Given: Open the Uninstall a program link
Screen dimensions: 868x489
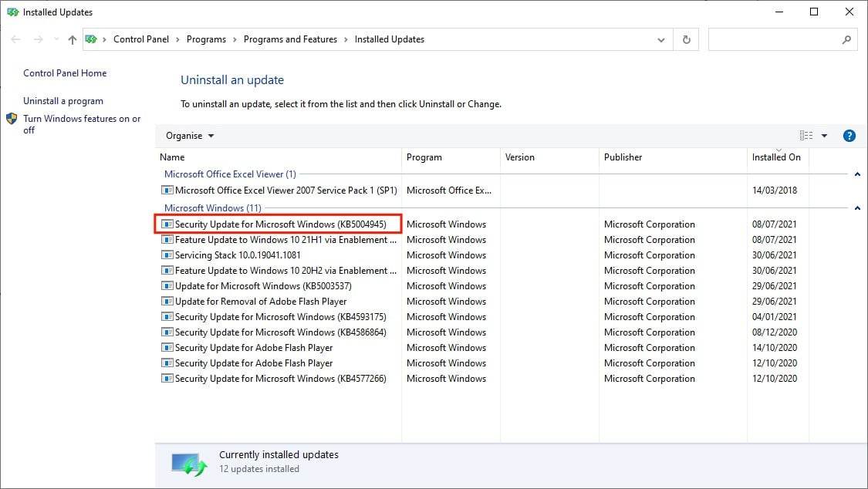Looking at the screenshot, I should (62, 100).
